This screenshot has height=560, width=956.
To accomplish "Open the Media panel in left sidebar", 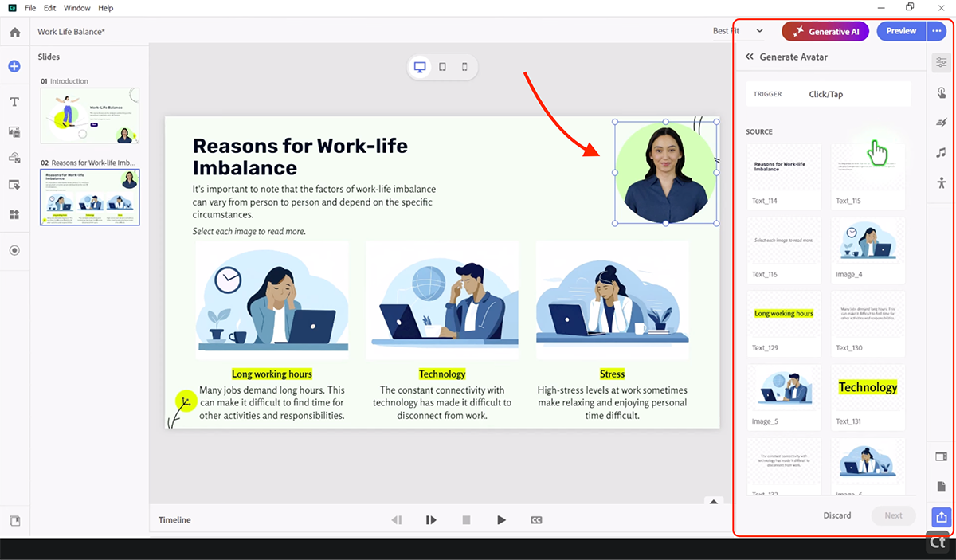I will 14,131.
